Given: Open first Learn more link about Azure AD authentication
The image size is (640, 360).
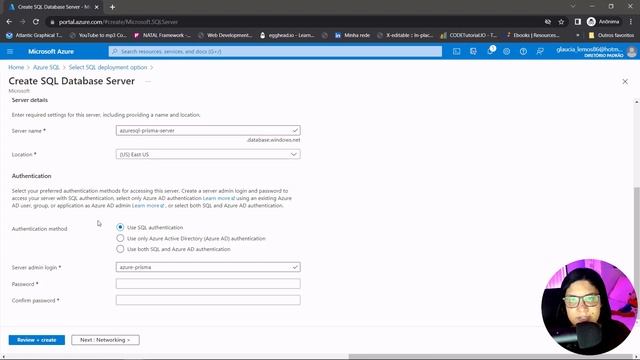Looking at the screenshot, I should [219, 198].
